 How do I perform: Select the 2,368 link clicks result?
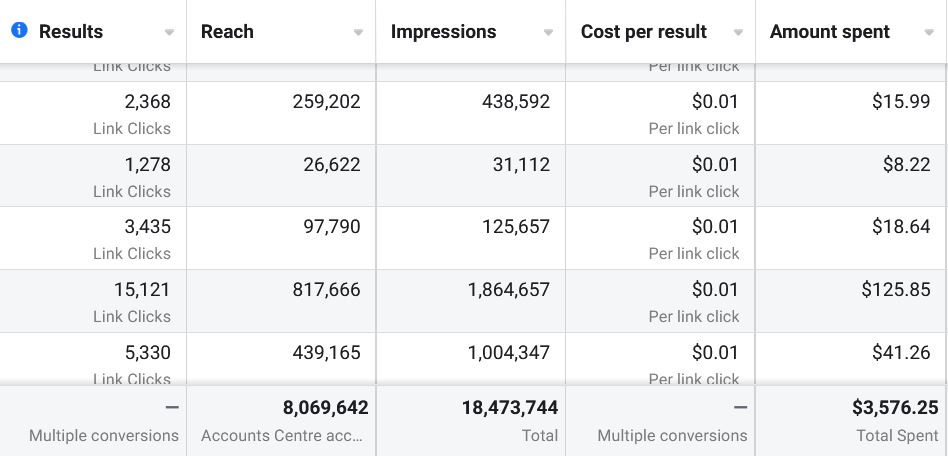(147, 102)
